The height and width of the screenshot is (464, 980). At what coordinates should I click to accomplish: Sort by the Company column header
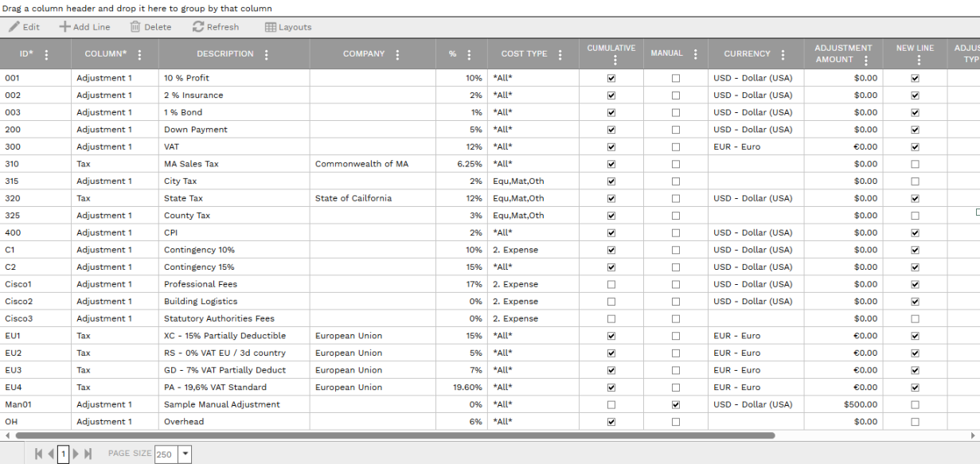[364, 54]
